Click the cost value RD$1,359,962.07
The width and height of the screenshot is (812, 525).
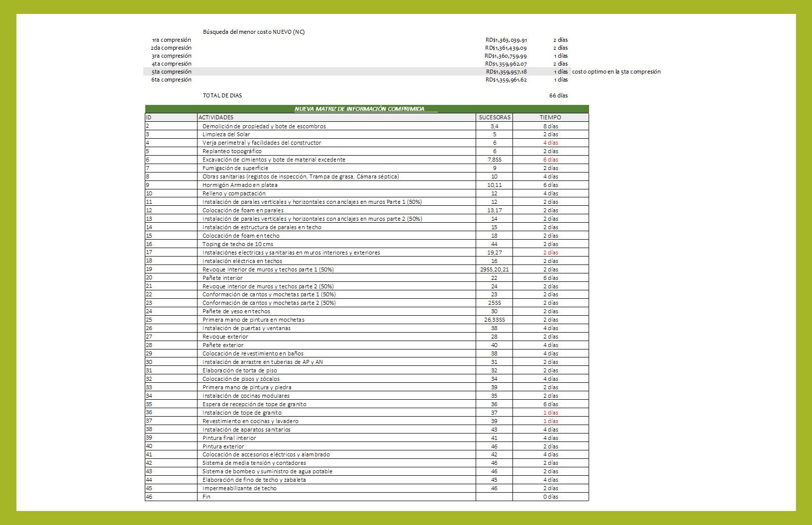506,64
